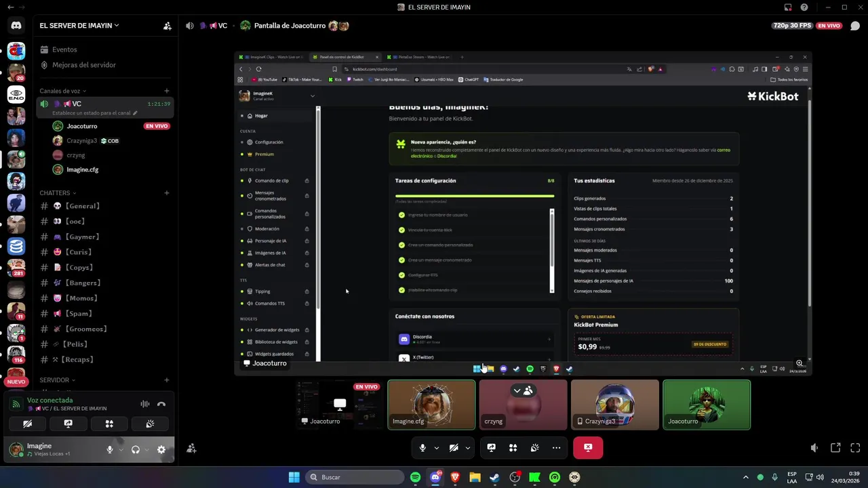The image size is (868, 488).
Task: Open the Pelis text channel
Action: coord(105,344)
